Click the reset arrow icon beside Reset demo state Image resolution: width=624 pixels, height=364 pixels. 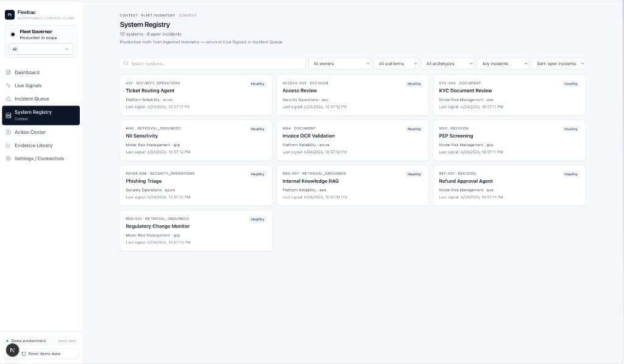click(24, 354)
